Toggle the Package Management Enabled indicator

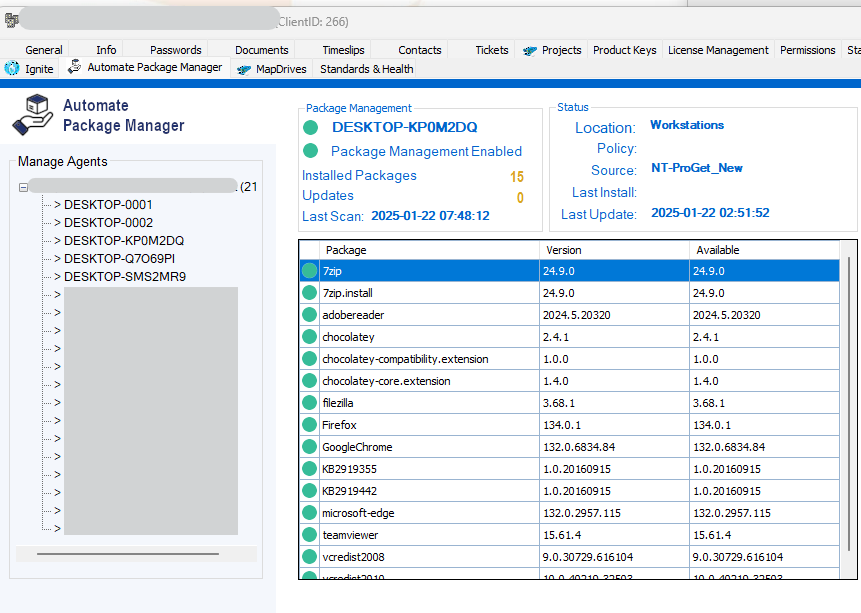(311, 151)
